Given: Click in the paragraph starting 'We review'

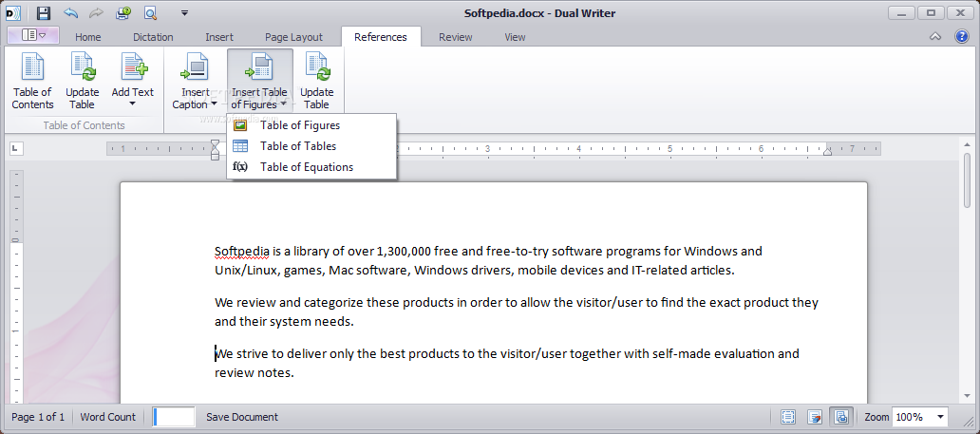Looking at the screenshot, I should tap(517, 312).
